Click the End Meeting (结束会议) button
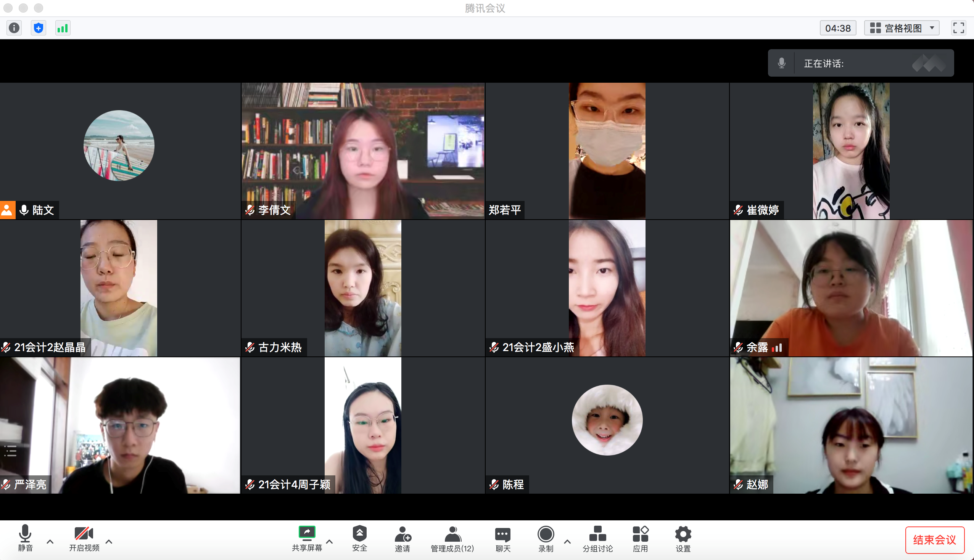This screenshot has height=560, width=974. 934,540
